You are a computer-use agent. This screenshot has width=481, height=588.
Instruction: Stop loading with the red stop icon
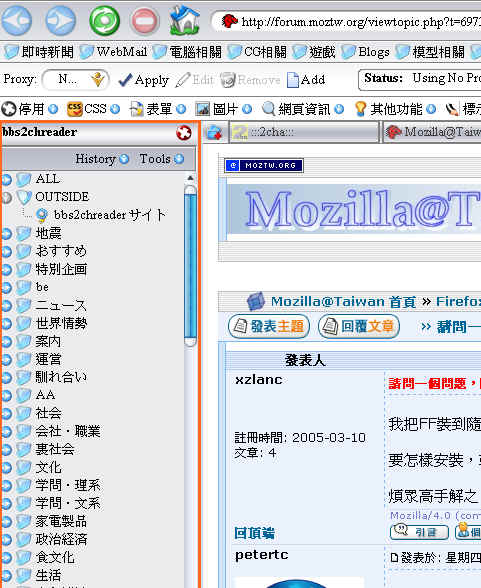[x=144, y=21]
